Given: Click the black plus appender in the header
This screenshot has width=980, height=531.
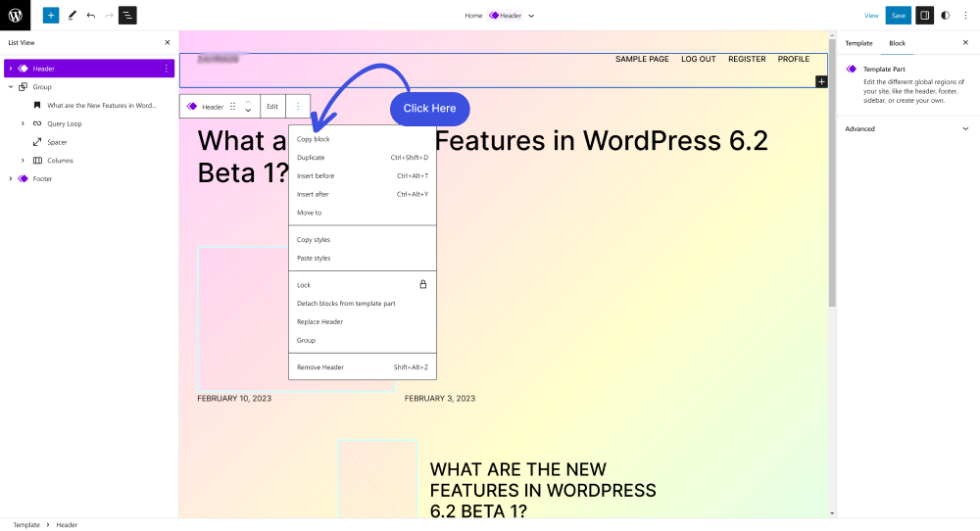Looking at the screenshot, I should [821, 81].
